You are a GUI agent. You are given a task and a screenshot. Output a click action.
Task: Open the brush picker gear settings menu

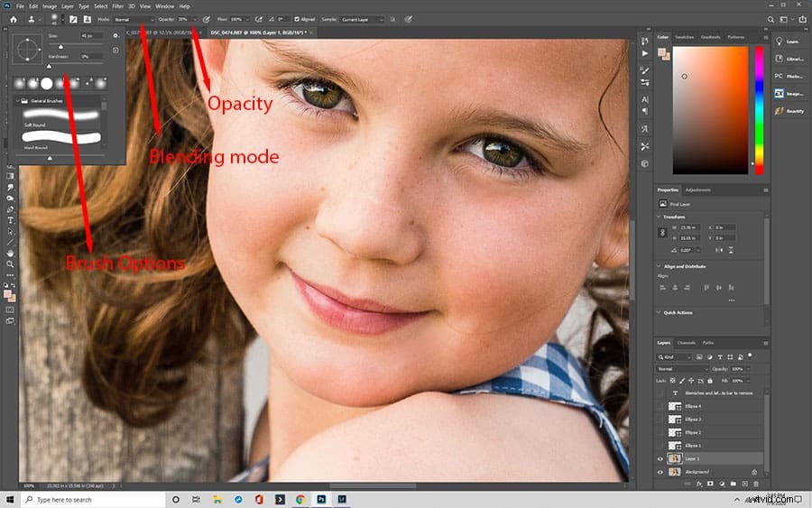[115, 36]
